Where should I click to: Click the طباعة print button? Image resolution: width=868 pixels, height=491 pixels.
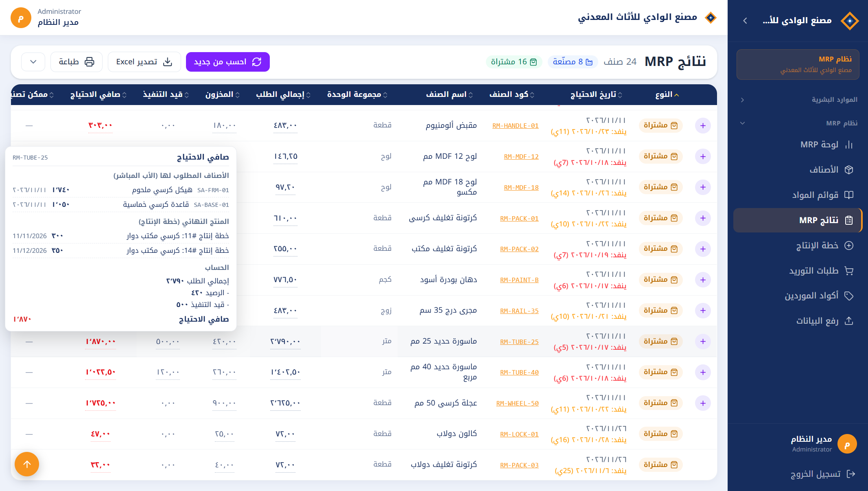pos(77,62)
